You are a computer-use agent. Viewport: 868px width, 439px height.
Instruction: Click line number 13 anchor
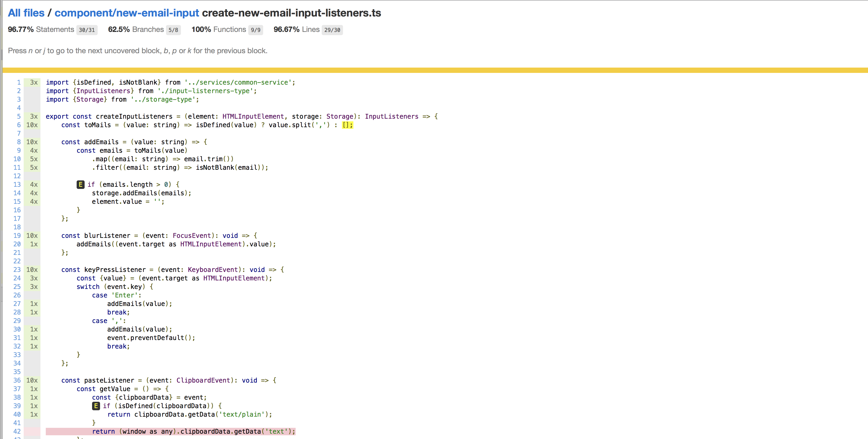pos(17,184)
